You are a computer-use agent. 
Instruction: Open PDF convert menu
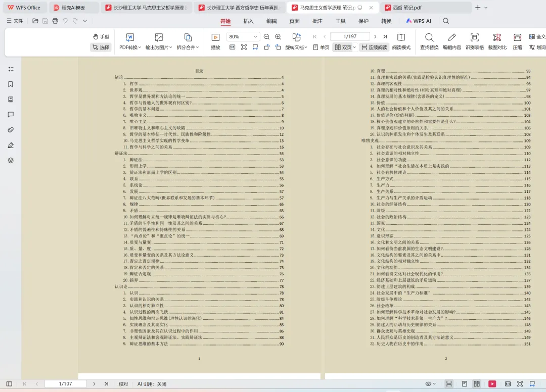tap(130, 41)
